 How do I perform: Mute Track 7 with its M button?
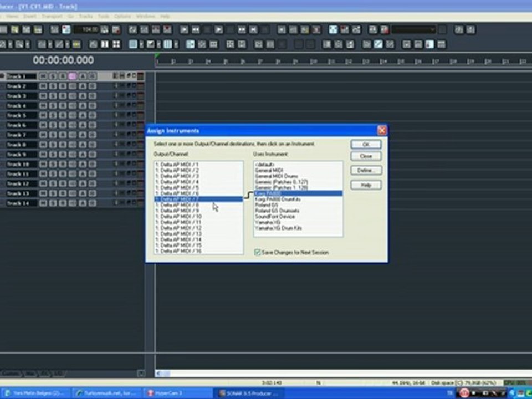(x=43, y=135)
